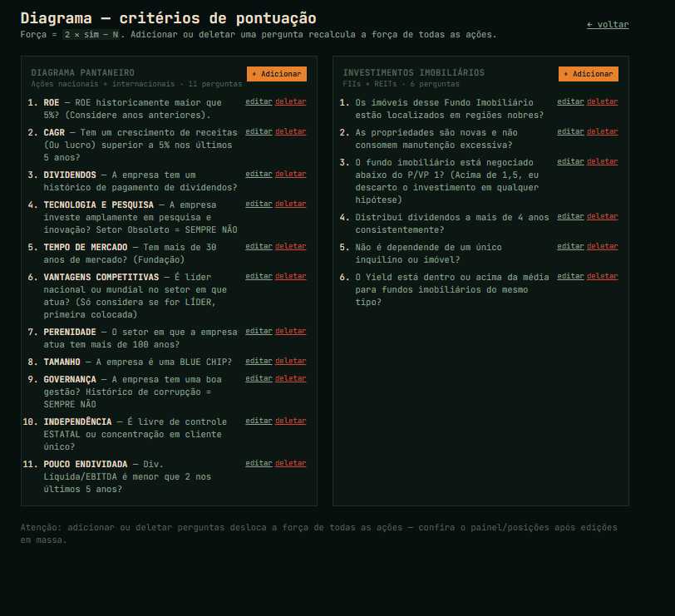The width and height of the screenshot is (675, 616).
Task: Delete the DIVIDENDOS question
Action: [290, 174]
